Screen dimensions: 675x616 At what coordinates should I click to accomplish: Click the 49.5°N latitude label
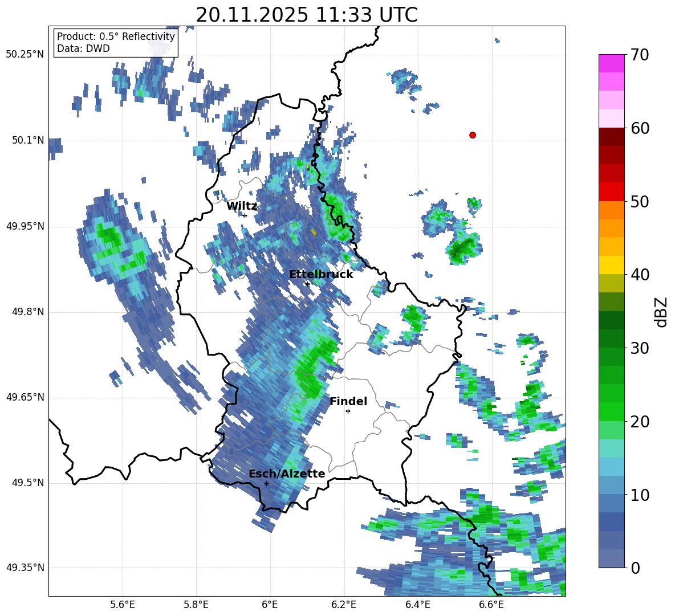27,483
